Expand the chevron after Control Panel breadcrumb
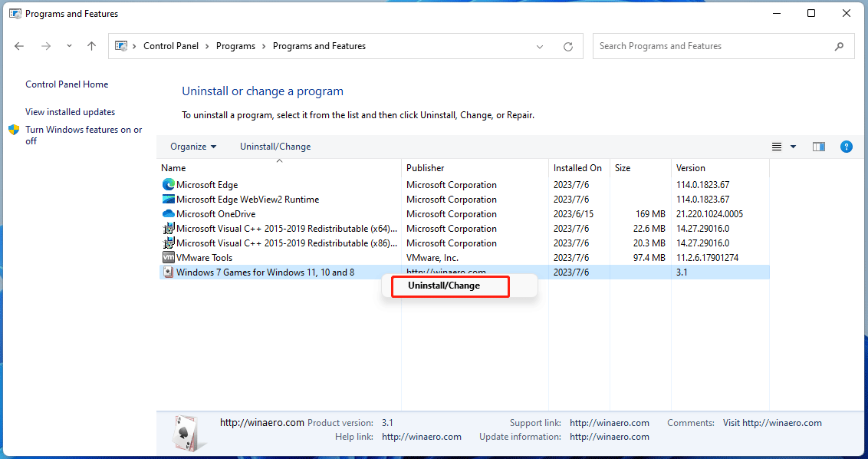This screenshot has height=459, width=868. pos(208,47)
